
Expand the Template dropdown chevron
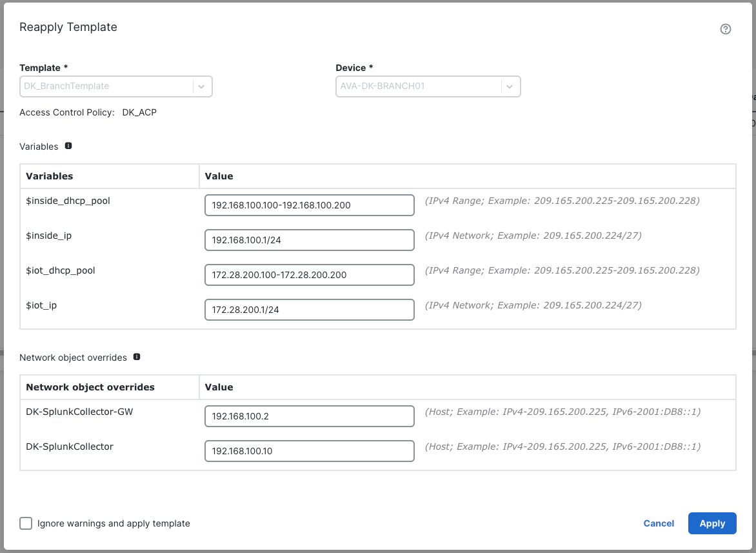[x=202, y=86]
